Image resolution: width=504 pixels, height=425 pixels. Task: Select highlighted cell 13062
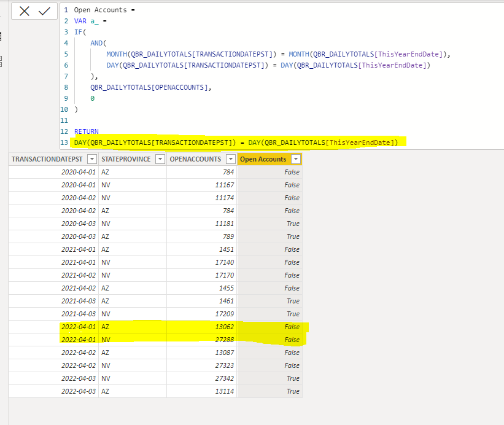point(202,327)
